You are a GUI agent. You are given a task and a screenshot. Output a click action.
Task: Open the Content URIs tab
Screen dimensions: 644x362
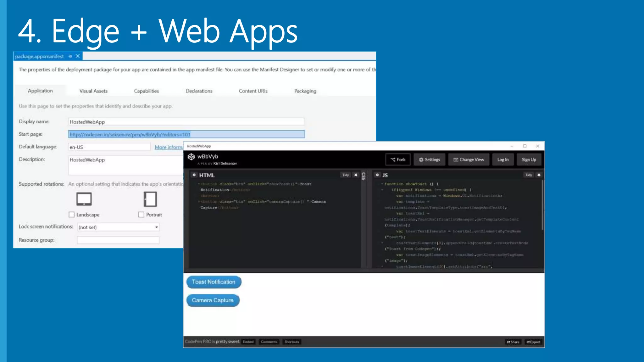click(253, 91)
